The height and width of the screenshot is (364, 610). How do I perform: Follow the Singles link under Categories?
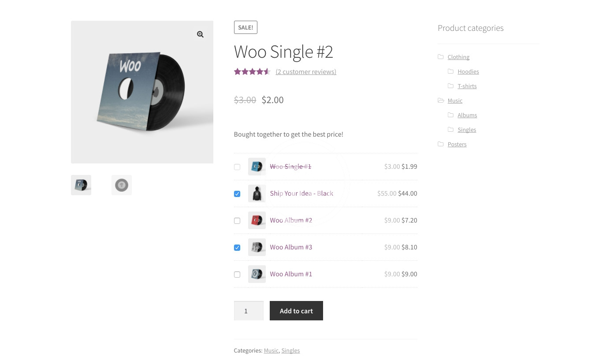pos(290,350)
